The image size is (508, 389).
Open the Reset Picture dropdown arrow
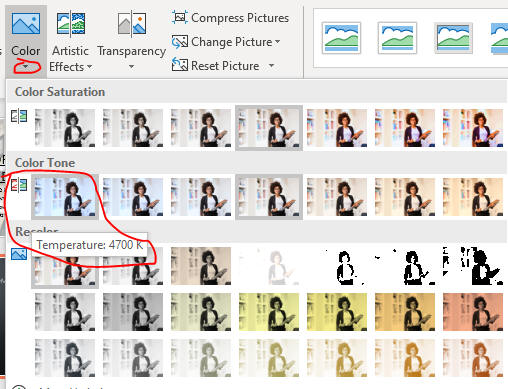(x=272, y=66)
